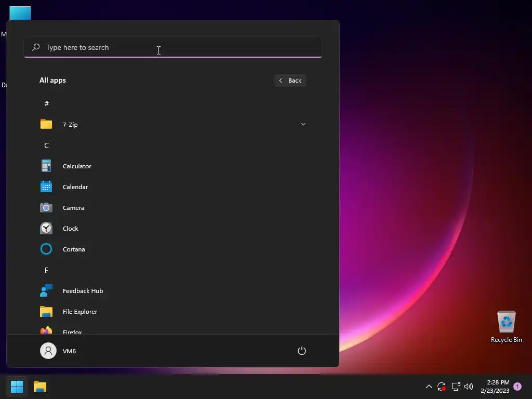Open the clock showing 2:28 PM

point(495,387)
